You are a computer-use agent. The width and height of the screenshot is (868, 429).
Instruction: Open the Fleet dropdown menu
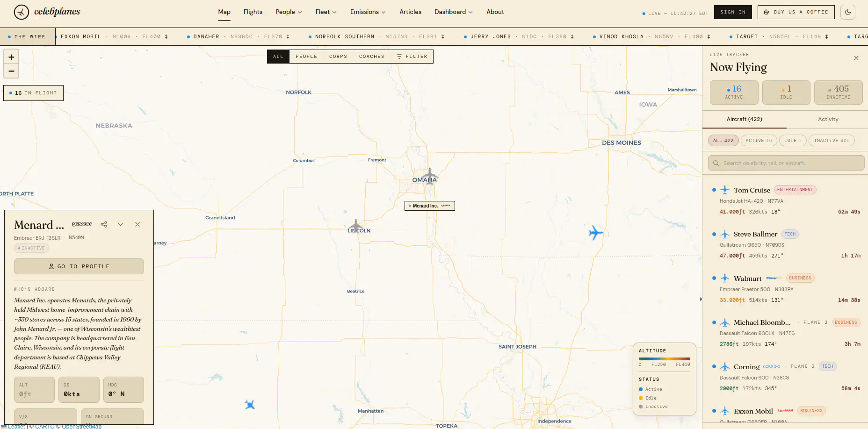(326, 12)
